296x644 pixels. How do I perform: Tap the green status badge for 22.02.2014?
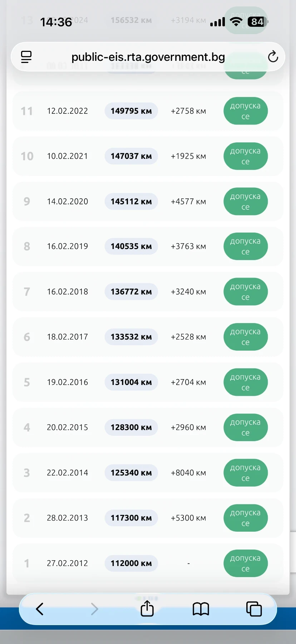pos(246,473)
